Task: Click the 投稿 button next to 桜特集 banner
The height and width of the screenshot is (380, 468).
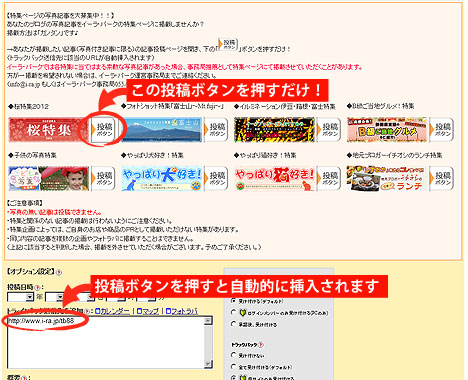Action: click(103, 130)
